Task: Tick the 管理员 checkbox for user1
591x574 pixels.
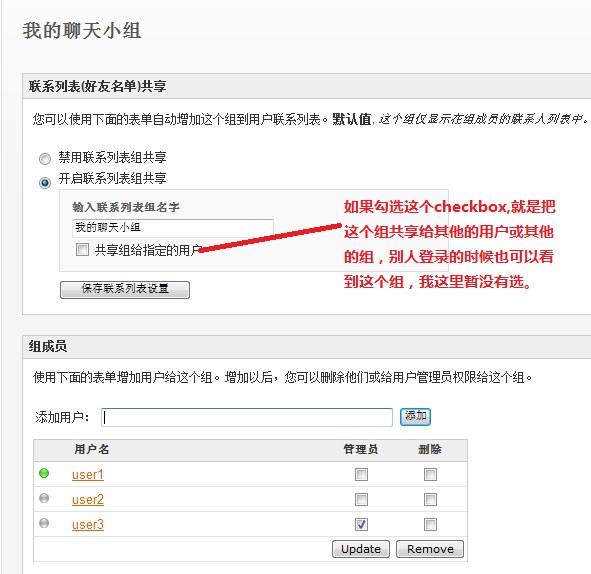Action: coord(361,475)
